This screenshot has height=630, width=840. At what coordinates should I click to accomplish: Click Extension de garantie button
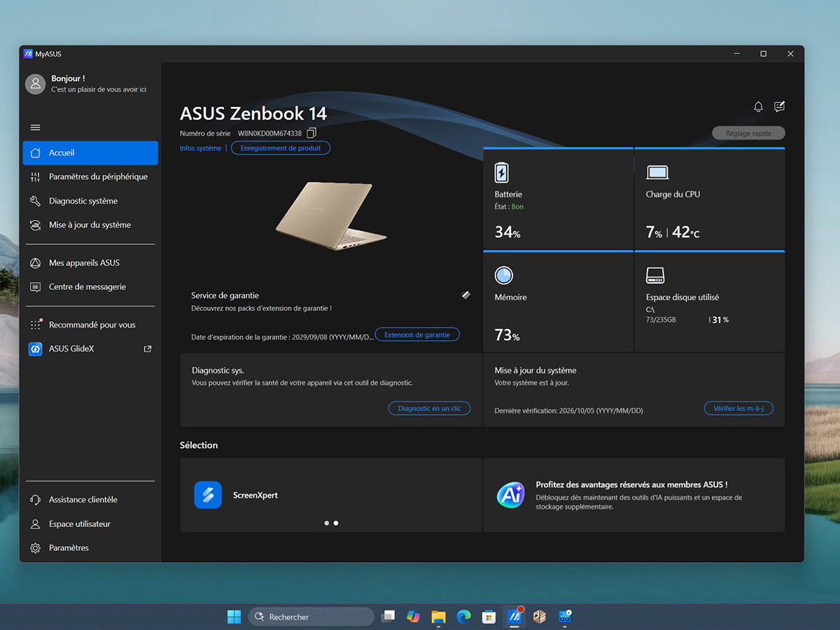tap(417, 335)
